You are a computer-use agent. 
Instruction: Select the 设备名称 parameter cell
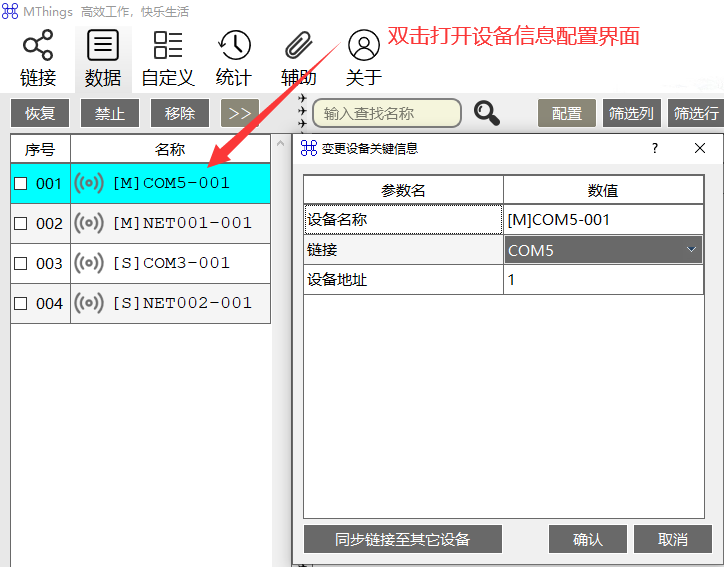(x=403, y=219)
